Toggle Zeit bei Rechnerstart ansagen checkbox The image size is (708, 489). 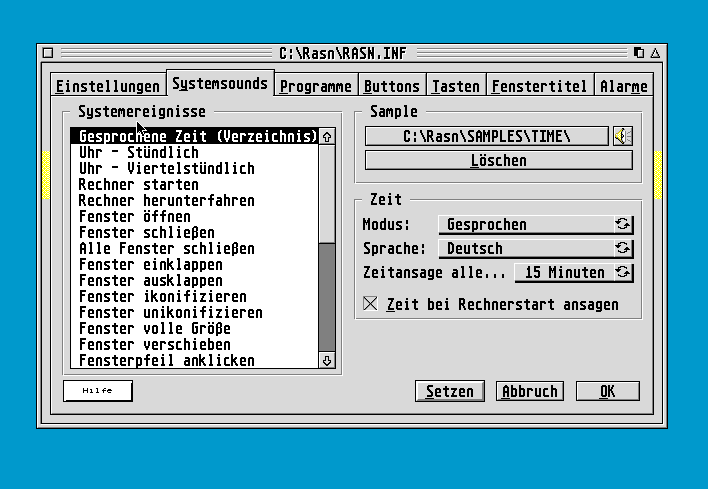point(371,304)
